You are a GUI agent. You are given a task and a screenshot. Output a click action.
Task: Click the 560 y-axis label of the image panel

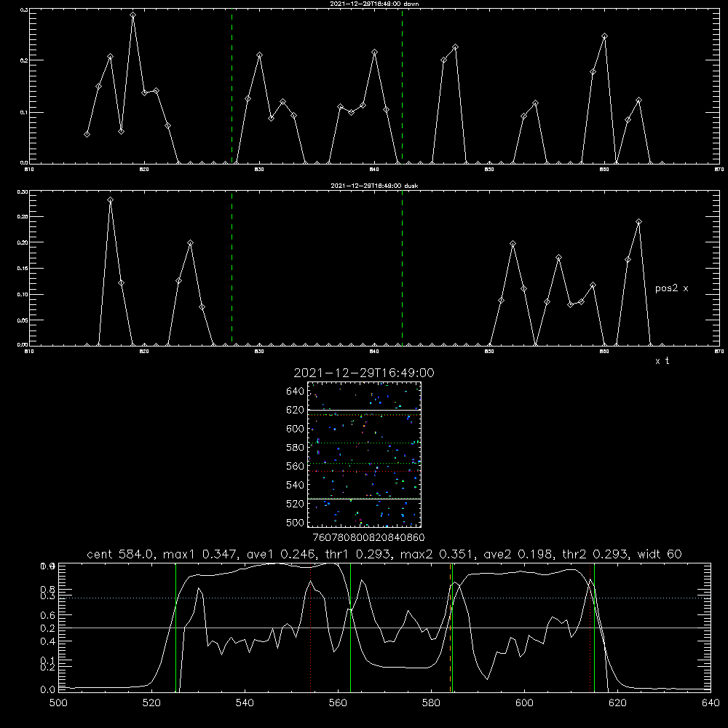pos(296,466)
